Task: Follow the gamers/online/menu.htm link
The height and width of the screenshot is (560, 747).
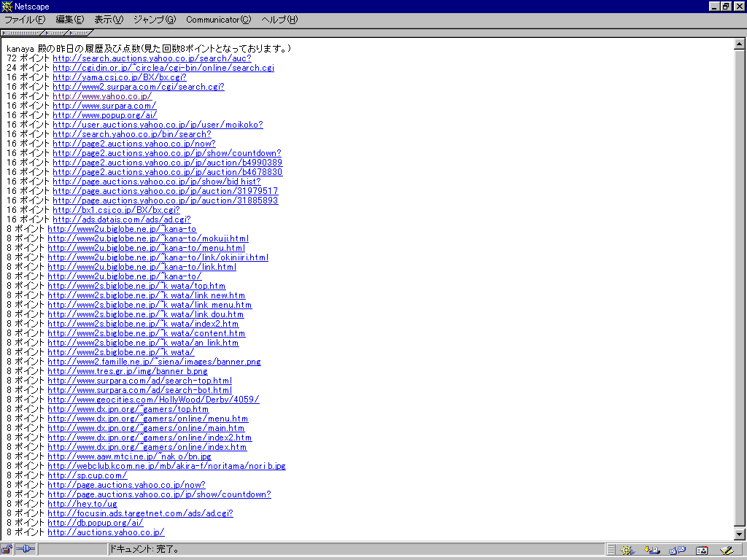Action: (x=148, y=419)
